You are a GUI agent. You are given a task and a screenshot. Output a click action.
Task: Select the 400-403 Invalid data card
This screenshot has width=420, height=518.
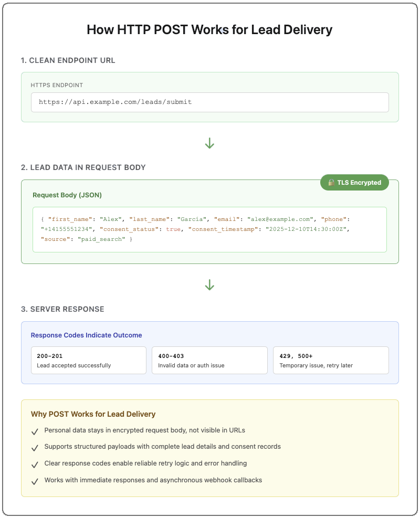(x=209, y=360)
